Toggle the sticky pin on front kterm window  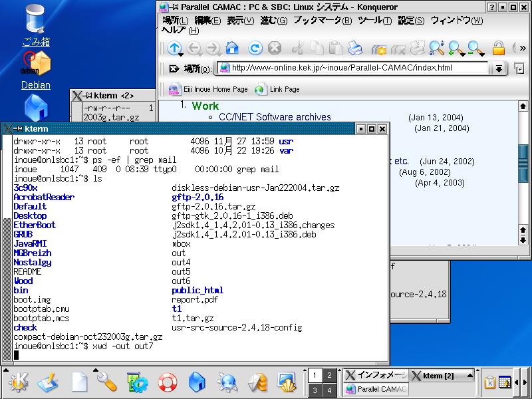(x=18, y=129)
